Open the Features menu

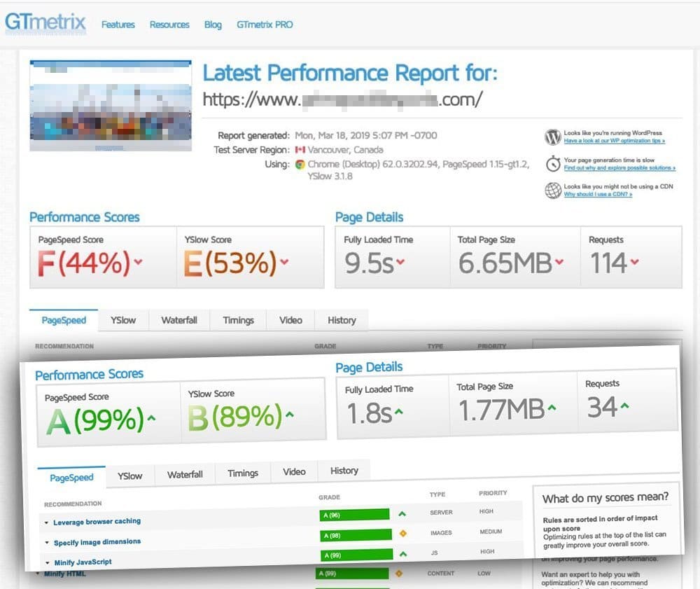click(118, 25)
